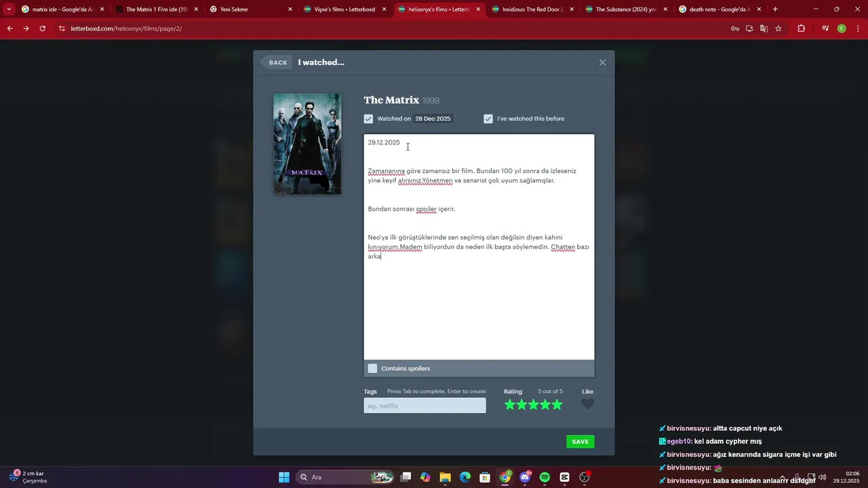Save the review with SAVE button
Image resolution: width=868 pixels, height=488 pixels.
click(x=580, y=441)
